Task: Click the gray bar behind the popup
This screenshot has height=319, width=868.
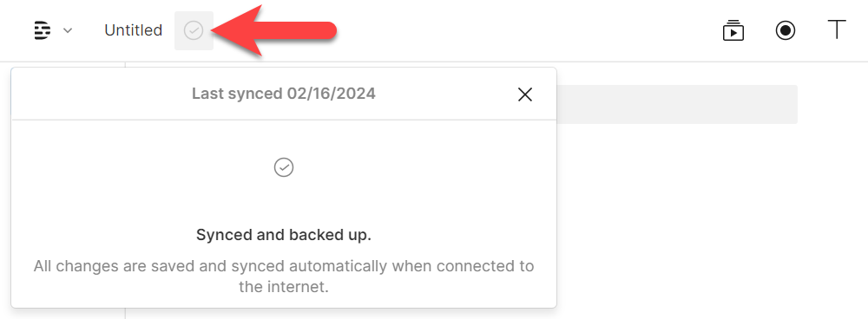Action: pos(676,104)
